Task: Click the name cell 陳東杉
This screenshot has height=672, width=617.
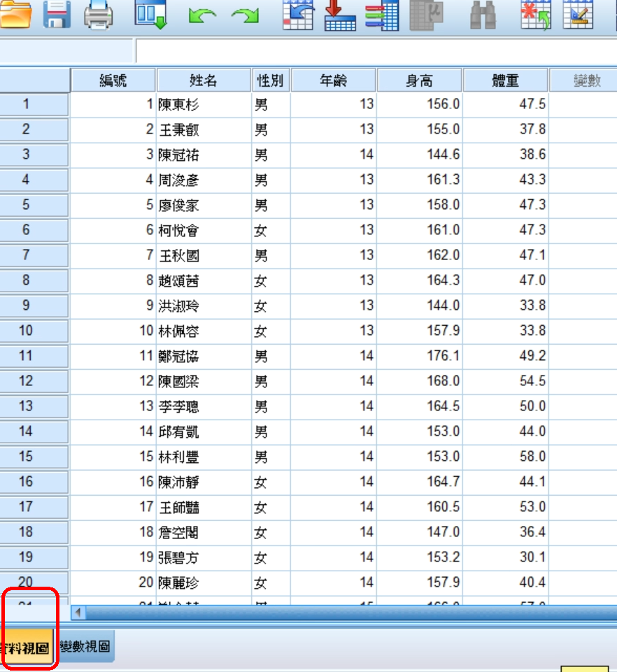Action: pyautogui.click(x=203, y=104)
